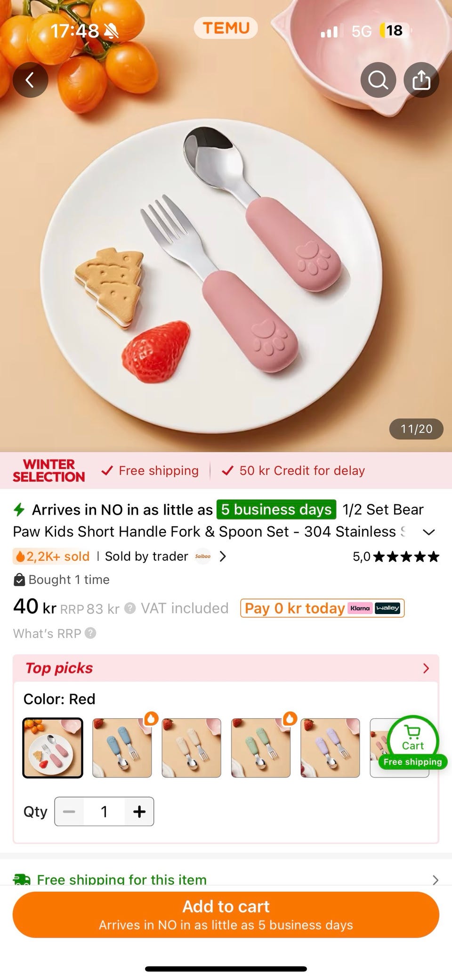The height and width of the screenshot is (980, 452).
Task: Expand the Top picks section arrow
Action: tap(426, 668)
